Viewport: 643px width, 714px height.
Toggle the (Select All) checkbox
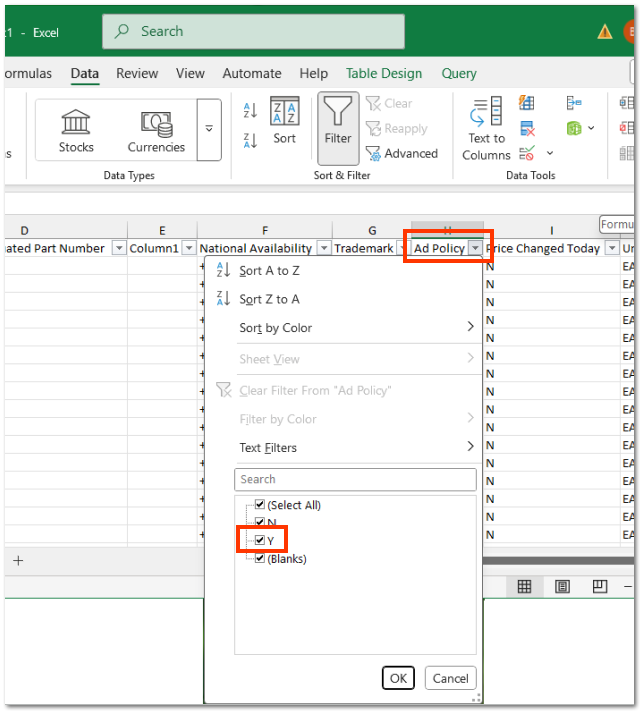(260, 505)
